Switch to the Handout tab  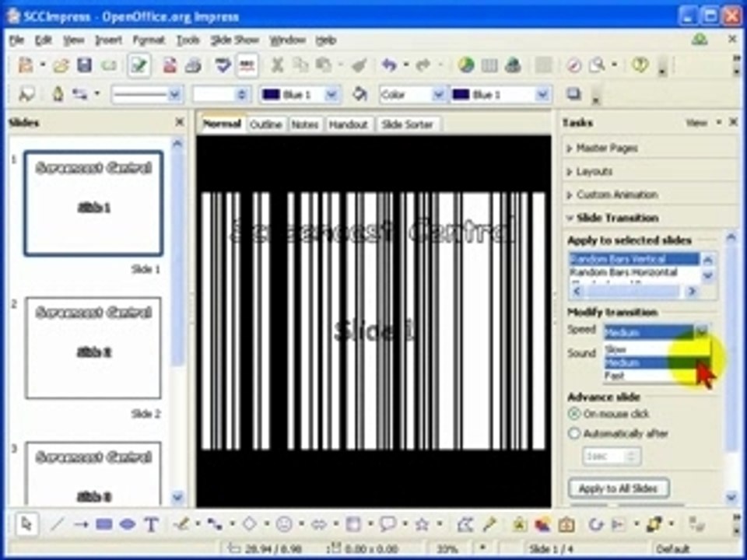tap(349, 124)
